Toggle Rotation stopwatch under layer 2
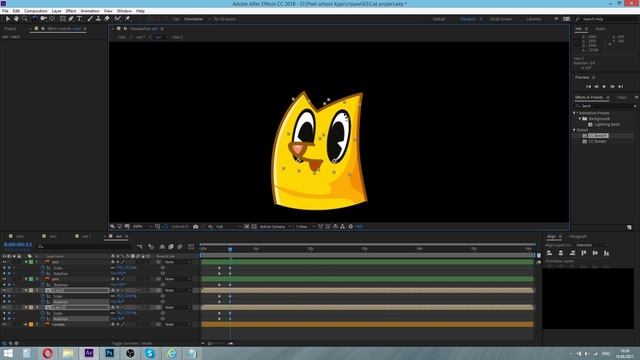 43,285
